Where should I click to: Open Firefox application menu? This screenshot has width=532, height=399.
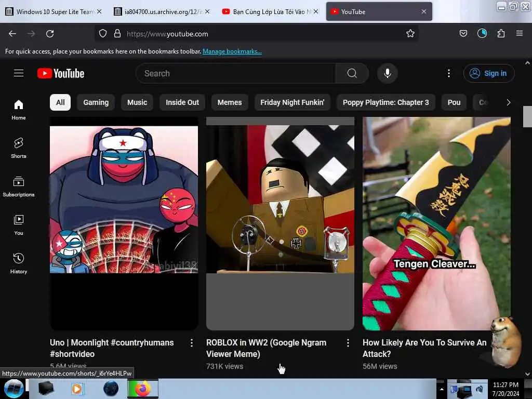pyautogui.click(x=520, y=33)
